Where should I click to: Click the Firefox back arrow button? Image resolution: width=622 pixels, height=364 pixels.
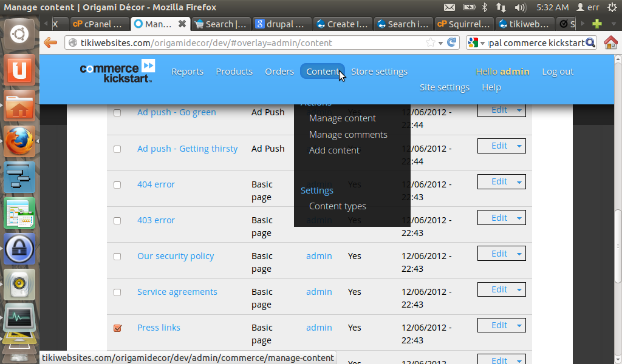[50, 43]
